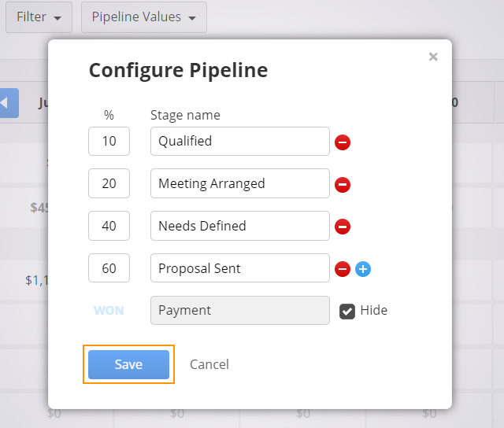Remove the Proposal Sent stage
The image size is (504, 428).
point(343,269)
